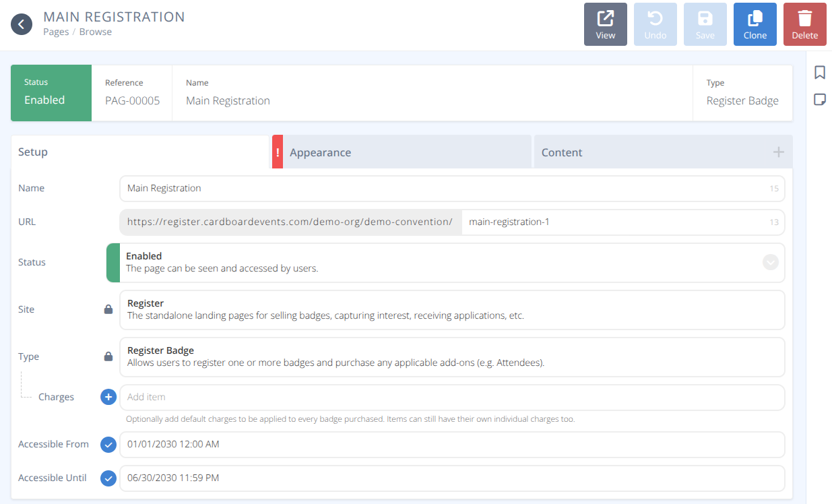This screenshot has height=504, width=832.
Task: Click the Save button
Action: [x=705, y=24]
